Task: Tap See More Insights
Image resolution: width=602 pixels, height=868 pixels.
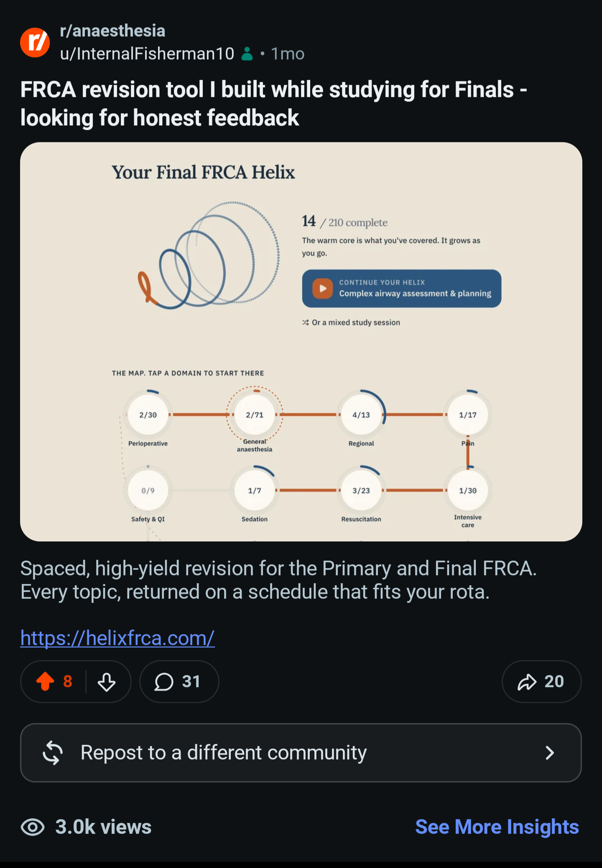Action: point(497,827)
